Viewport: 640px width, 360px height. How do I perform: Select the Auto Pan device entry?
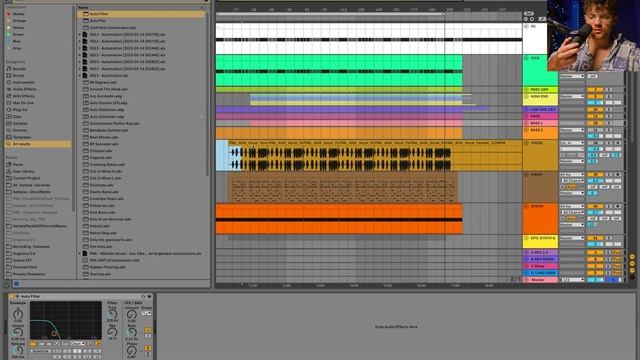[98, 21]
